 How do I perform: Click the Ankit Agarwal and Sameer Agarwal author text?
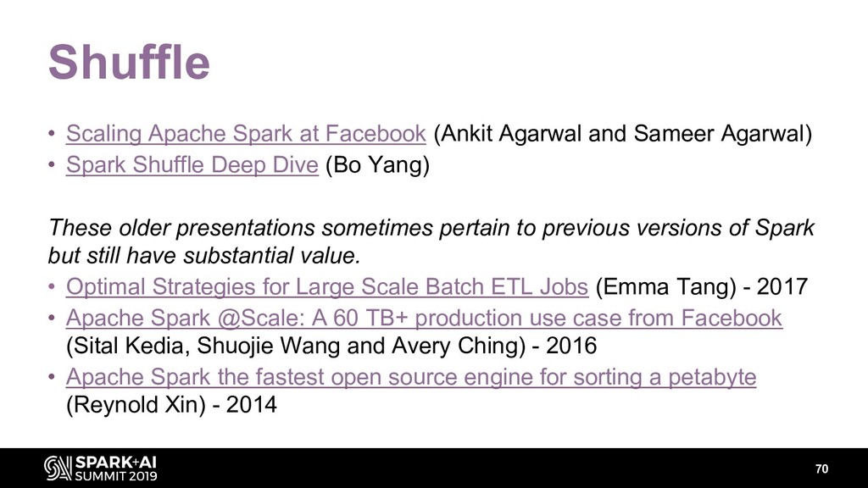(x=623, y=133)
